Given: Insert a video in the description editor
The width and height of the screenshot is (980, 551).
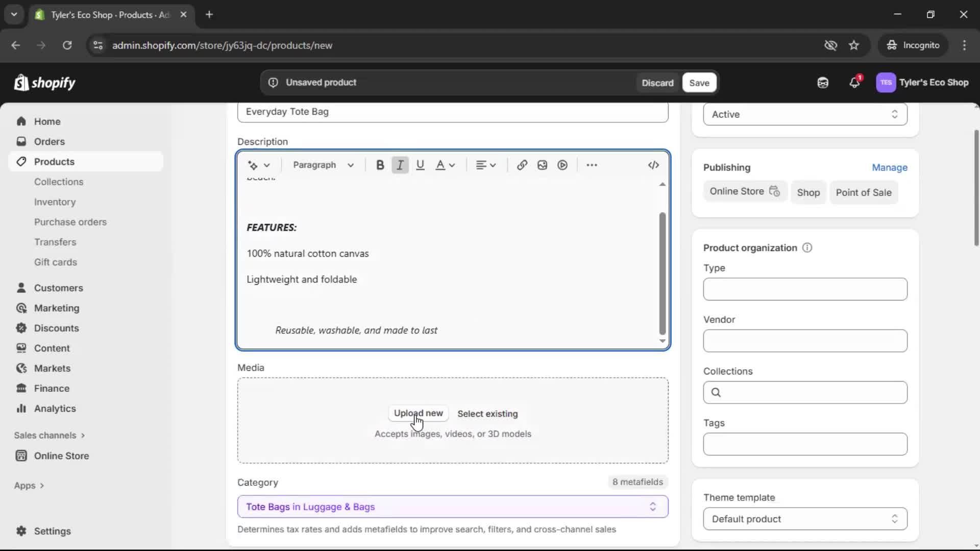Looking at the screenshot, I should (562, 165).
